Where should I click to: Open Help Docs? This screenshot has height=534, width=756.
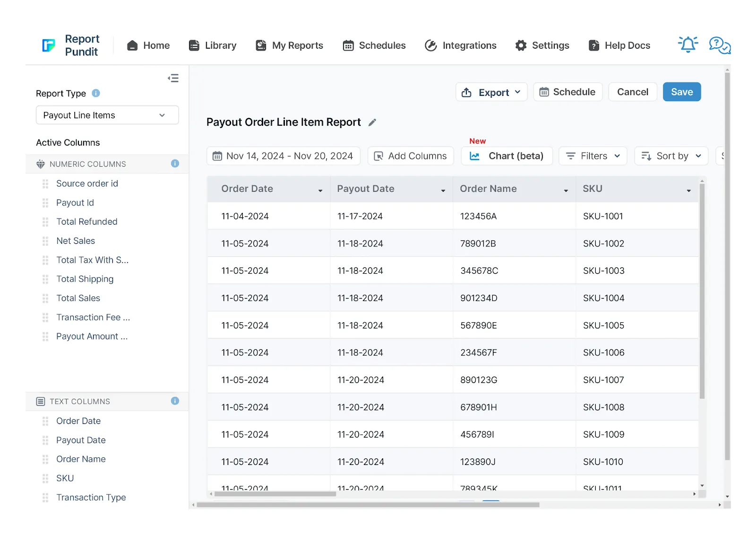(x=619, y=45)
